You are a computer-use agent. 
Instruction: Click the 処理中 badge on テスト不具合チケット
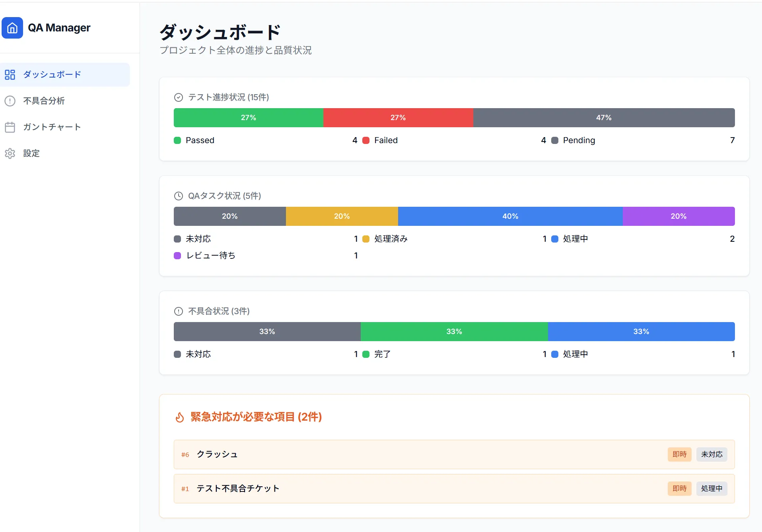[x=711, y=489]
